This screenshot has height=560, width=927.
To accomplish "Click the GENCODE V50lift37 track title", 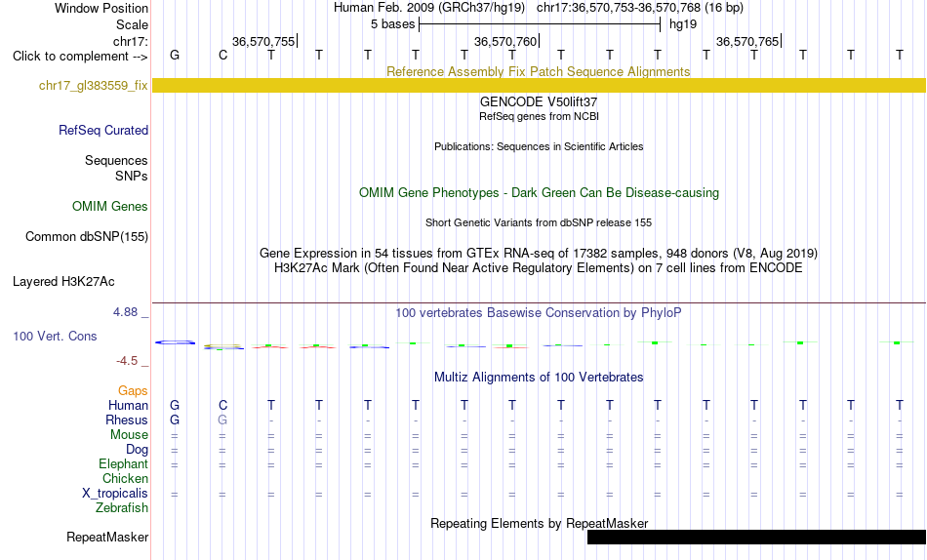I will point(539,101).
